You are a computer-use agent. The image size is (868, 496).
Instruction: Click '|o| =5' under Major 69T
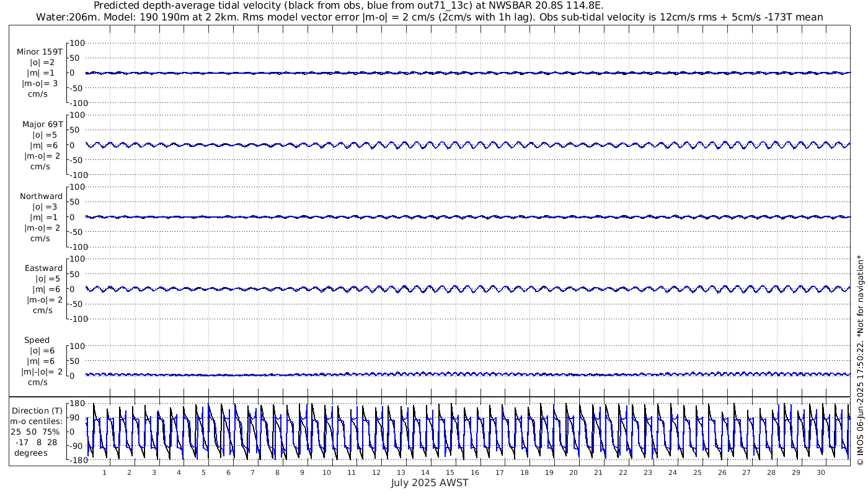pyautogui.click(x=45, y=135)
